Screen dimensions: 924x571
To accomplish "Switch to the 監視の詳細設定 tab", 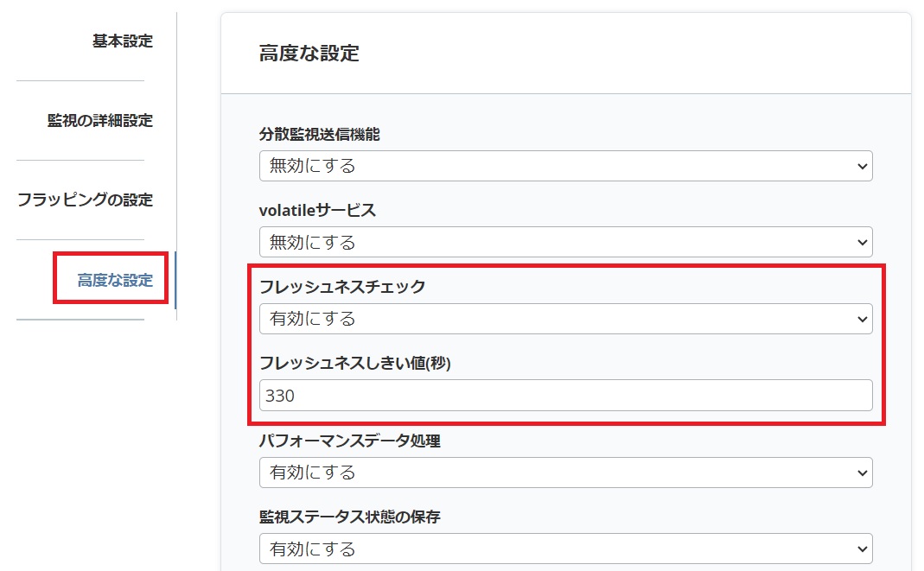I will pos(101,121).
